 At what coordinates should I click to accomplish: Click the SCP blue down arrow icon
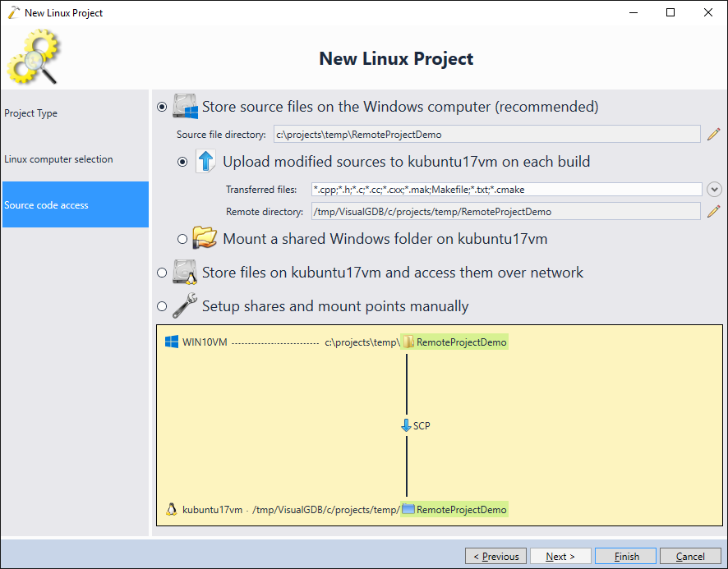pos(406,425)
